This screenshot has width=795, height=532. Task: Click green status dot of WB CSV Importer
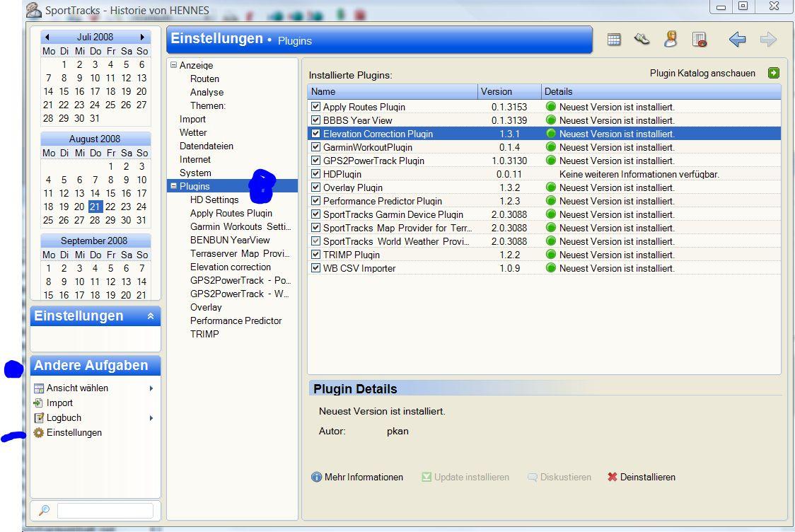pyautogui.click(x=550, y=268)
